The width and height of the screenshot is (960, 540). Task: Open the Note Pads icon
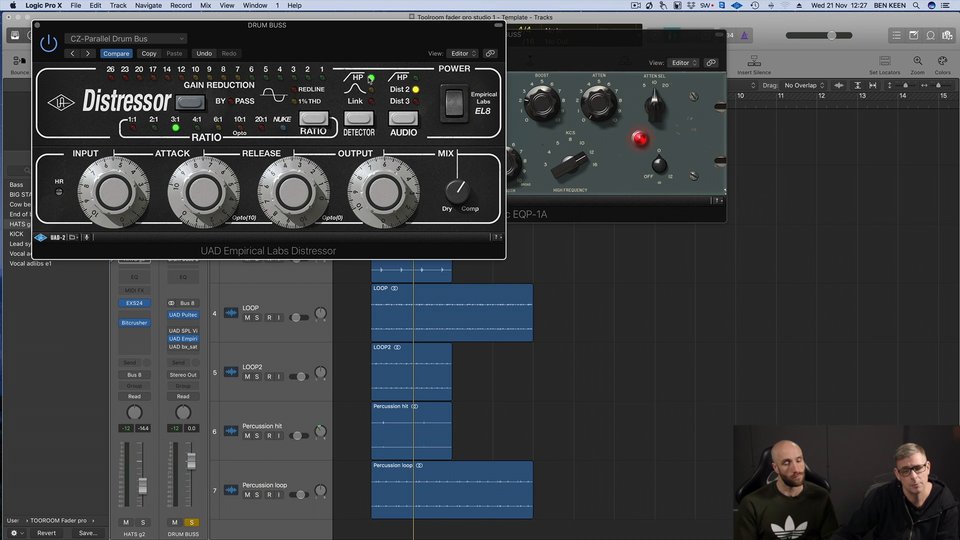point(913,36)
